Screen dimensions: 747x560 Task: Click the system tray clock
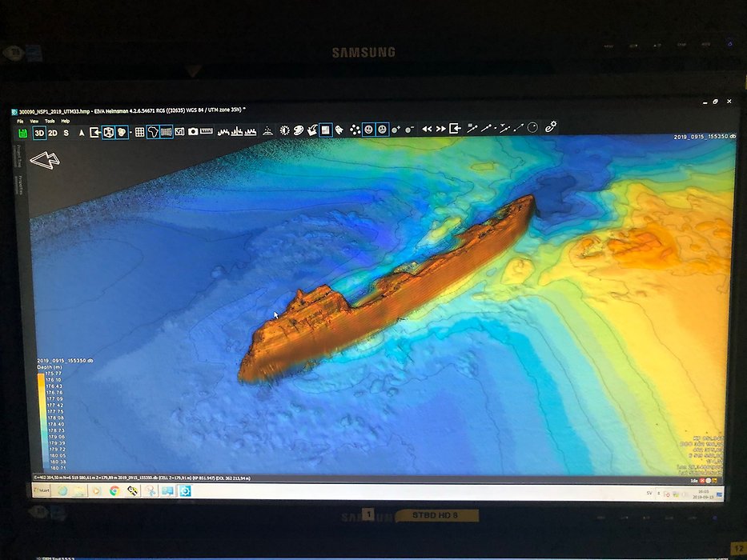coord(703,494)
